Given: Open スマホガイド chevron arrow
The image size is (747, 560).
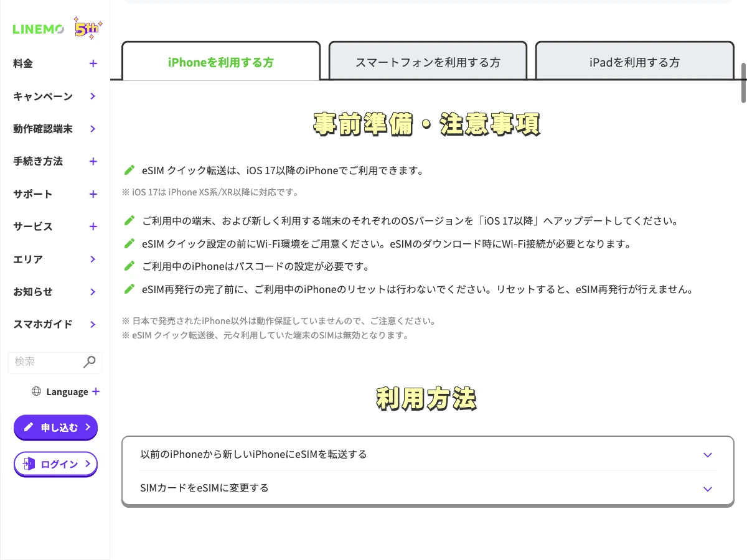Looking at the screenshot, I should (x=93, y=324).
